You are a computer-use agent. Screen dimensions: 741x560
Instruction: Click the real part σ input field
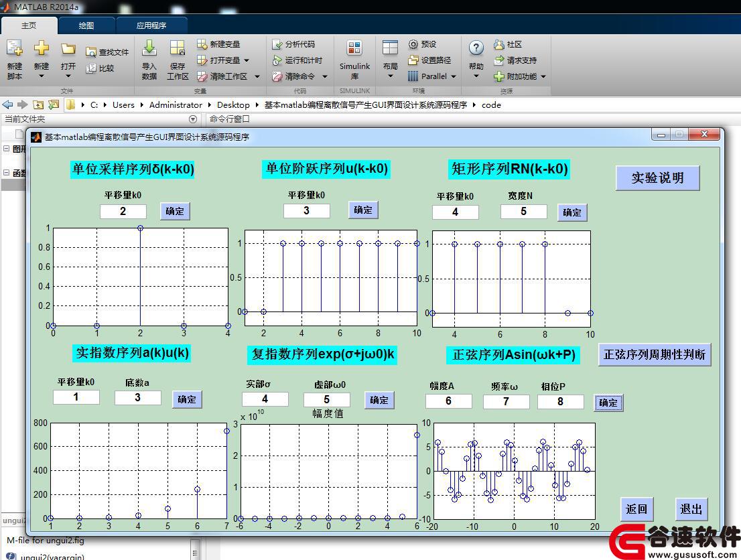point(265,399)
